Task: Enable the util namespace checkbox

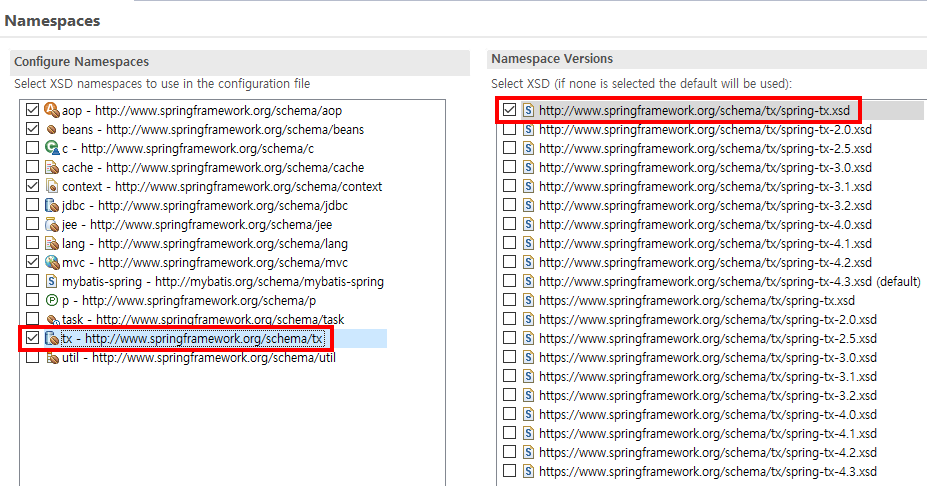Action: click(33, 358)
